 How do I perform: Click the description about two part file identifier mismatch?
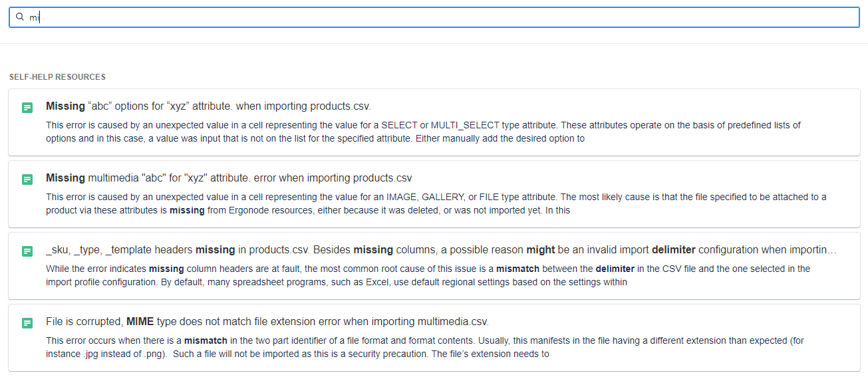426,347
